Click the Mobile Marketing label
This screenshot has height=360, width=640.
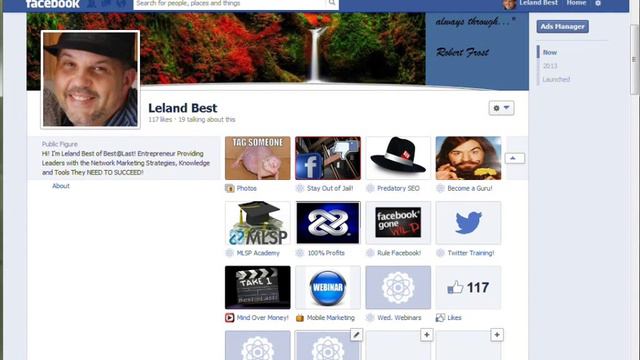tap(331, 318)
